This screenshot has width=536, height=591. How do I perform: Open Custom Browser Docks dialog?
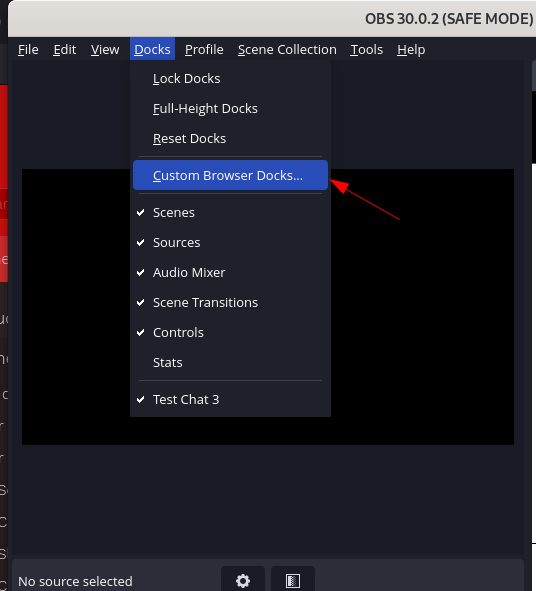pos(230,175)
